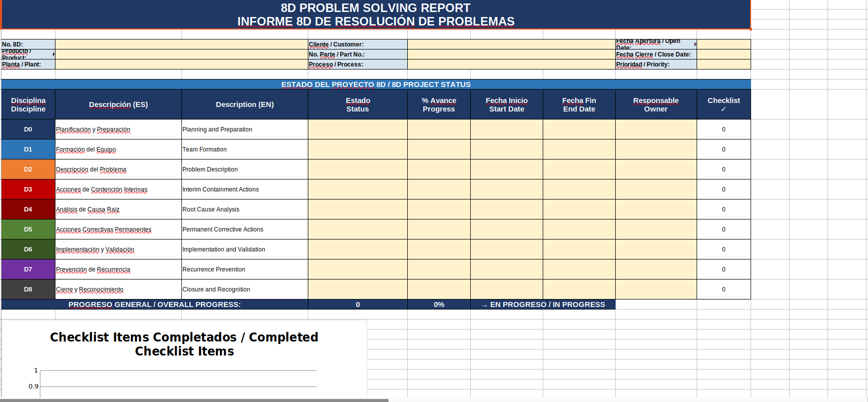Click the % Avance cell for D4
The image size is (868, 402).
439,209
